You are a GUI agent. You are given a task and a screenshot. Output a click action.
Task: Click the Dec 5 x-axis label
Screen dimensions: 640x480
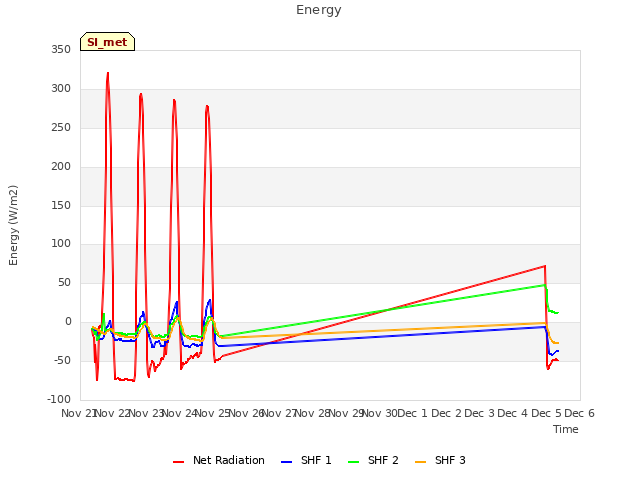(x=546, y=413)
